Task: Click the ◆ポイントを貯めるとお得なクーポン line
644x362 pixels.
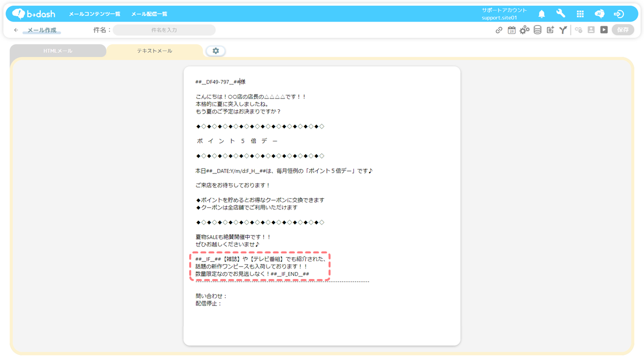Action: coord(260,200)
